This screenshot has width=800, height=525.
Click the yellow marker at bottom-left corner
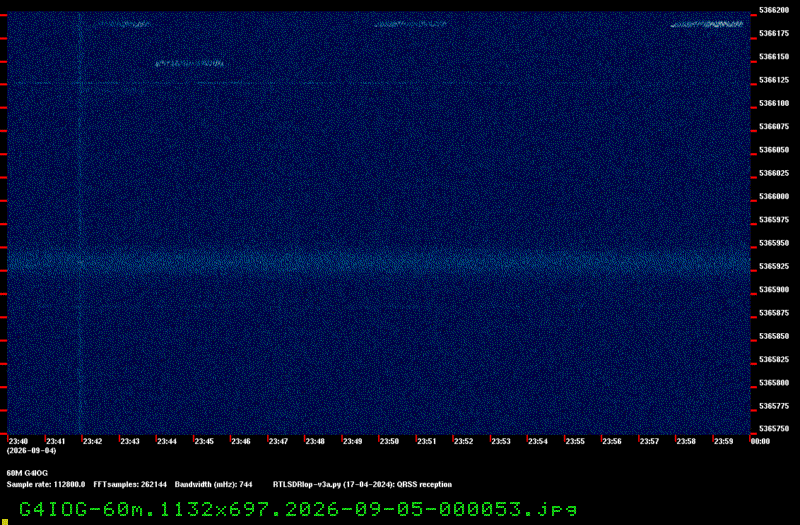tap(5, 522)
